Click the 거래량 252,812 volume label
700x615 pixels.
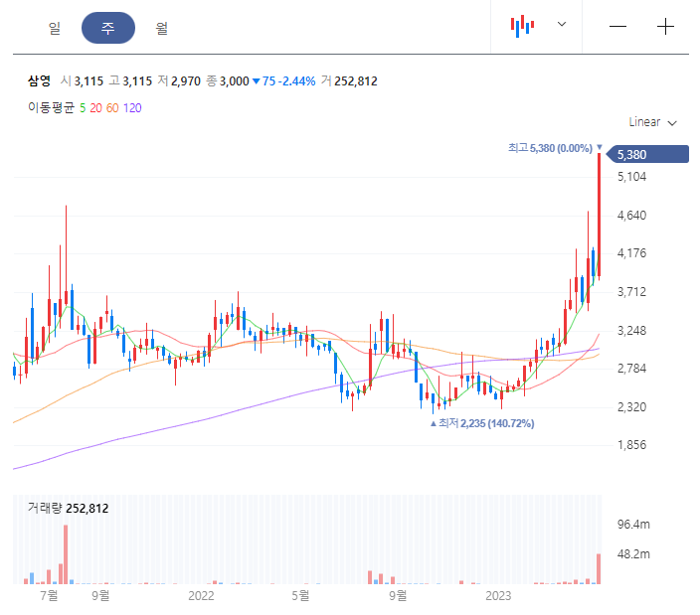pos(69,509)
